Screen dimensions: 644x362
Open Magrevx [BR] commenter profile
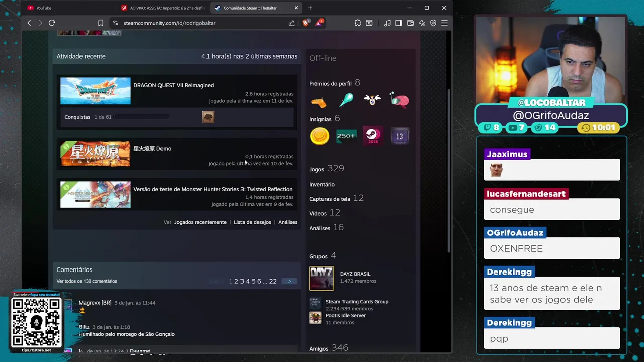tap(95, 303)
